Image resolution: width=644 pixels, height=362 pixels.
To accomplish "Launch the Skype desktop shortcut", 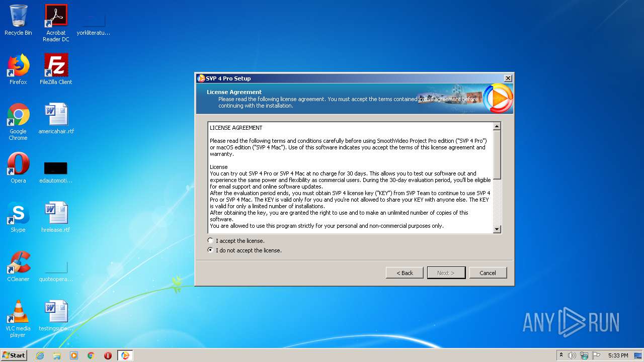I will (x=18, y=217).
